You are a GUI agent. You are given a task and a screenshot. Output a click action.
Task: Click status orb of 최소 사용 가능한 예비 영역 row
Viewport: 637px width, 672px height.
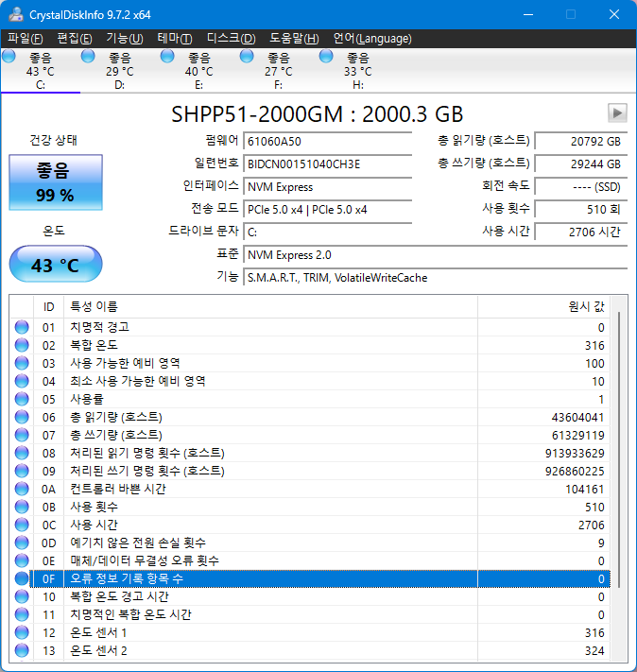(22, 382)
